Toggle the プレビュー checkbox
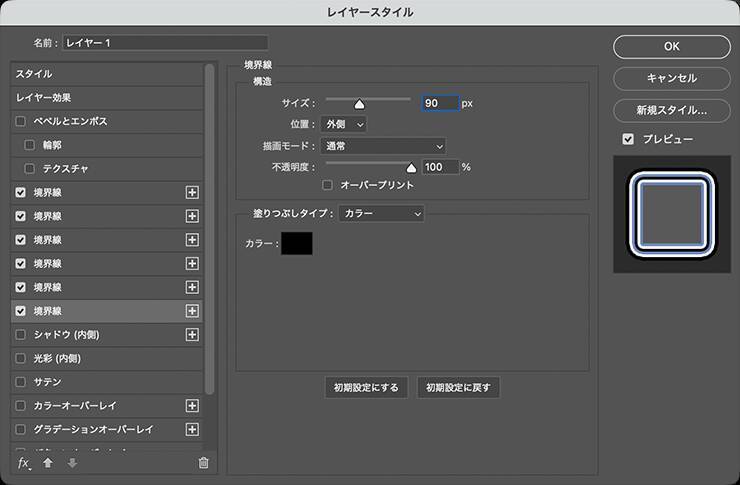 pos(628,139)
